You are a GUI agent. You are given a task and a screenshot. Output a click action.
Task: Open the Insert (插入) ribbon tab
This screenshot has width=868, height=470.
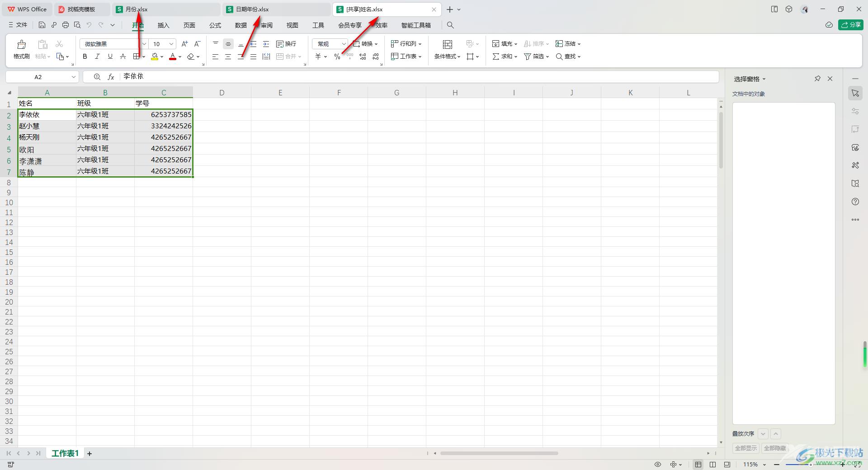(163, 25)
